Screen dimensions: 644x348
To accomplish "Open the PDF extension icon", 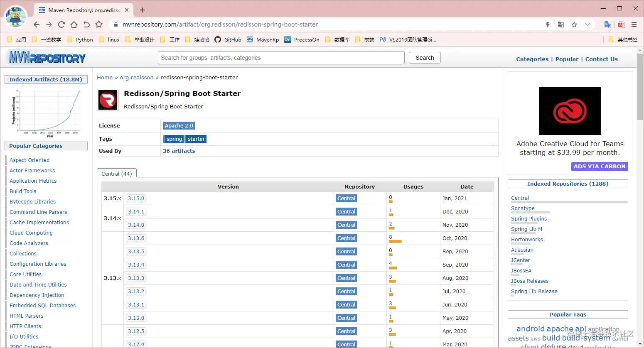I will point(621,25).
